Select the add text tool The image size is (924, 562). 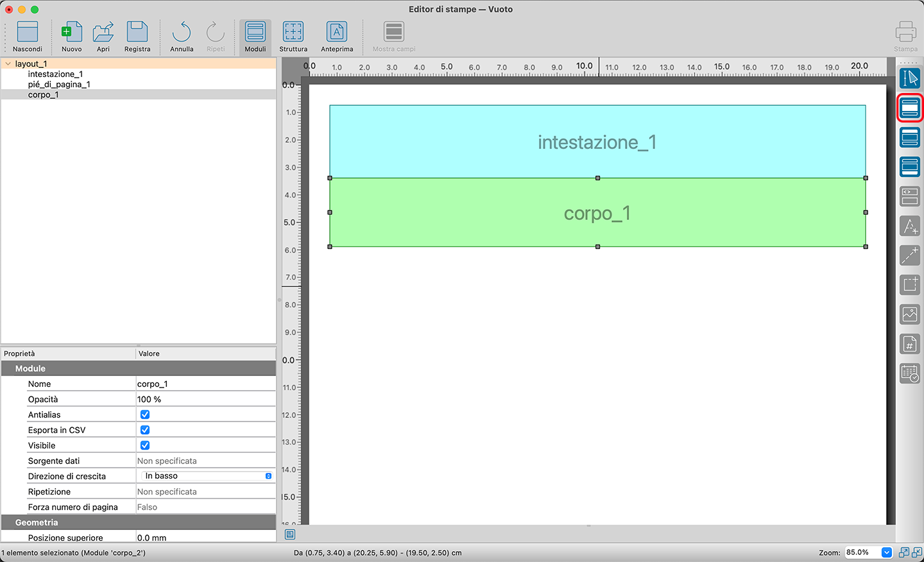pyautogui.click(x=909, y=226)
